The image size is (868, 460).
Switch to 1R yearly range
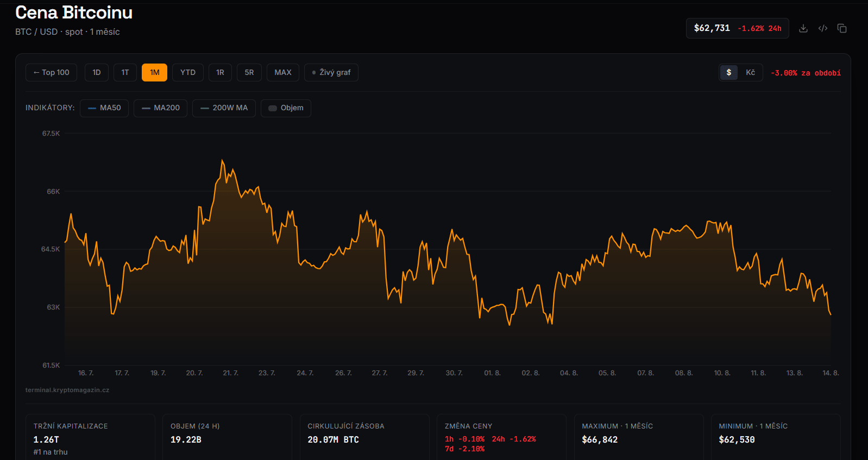(x=220, y=72)
